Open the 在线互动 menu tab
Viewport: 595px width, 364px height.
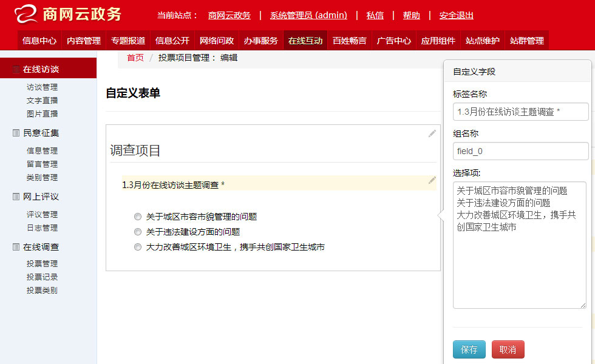[x=305, y=40]
